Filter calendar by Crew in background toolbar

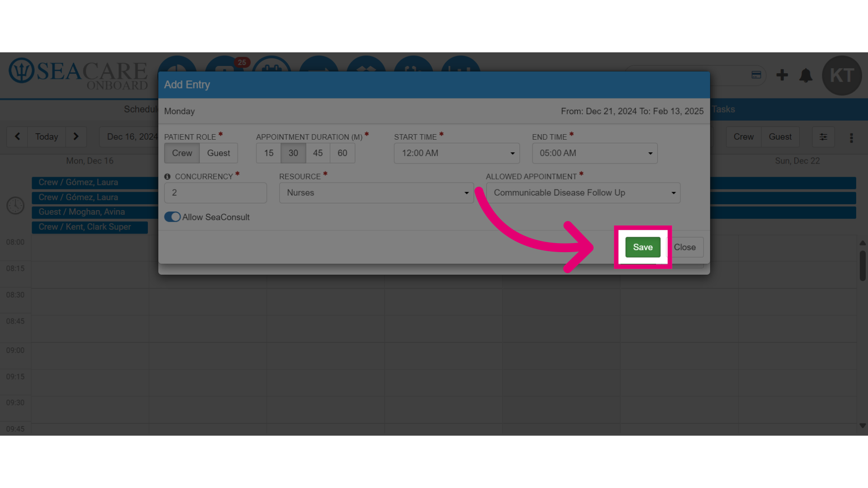[743, 136]
